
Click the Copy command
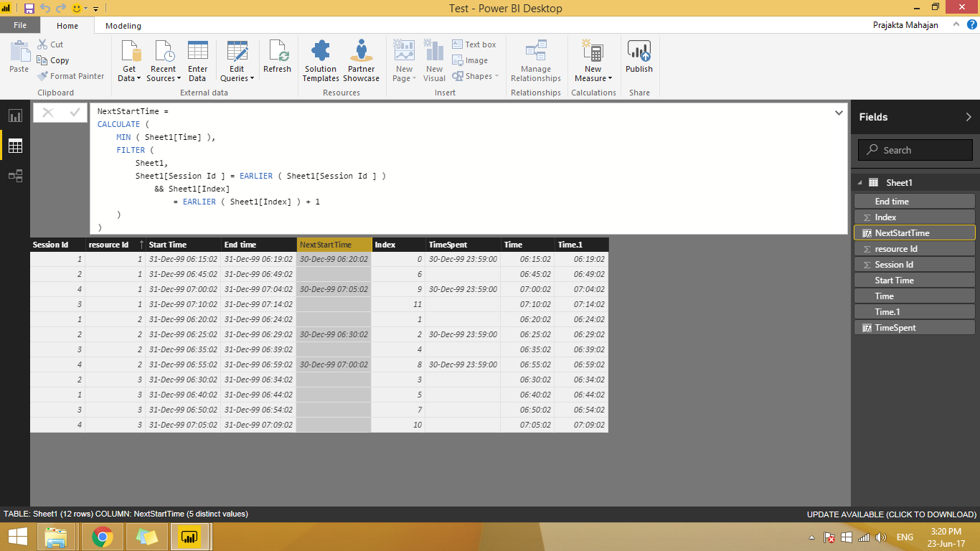(x=53, y=60)
